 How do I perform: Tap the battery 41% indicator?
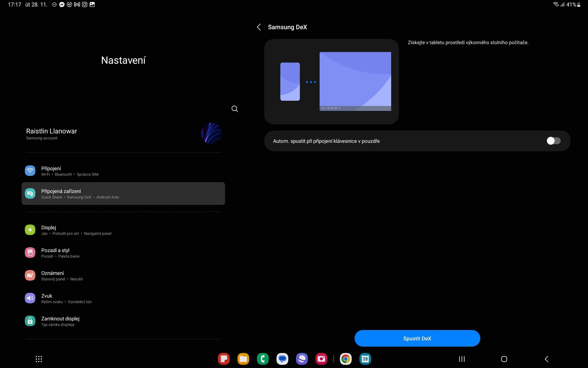[x=574, y=4]
